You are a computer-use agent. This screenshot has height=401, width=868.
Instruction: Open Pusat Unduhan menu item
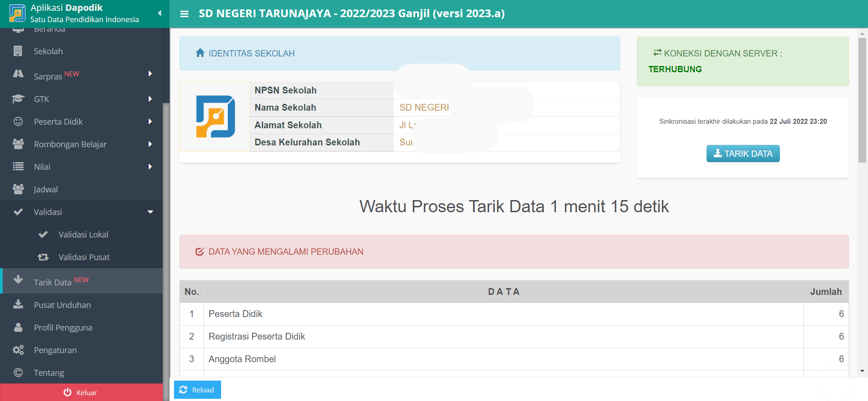pyautogui.click(x=81, y=305)
